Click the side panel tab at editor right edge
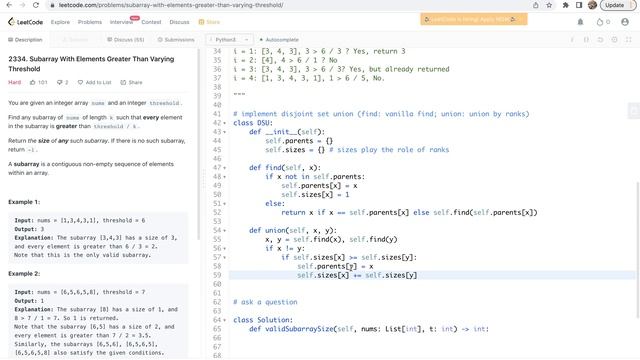The image size is (640, 360). [633, 111]
